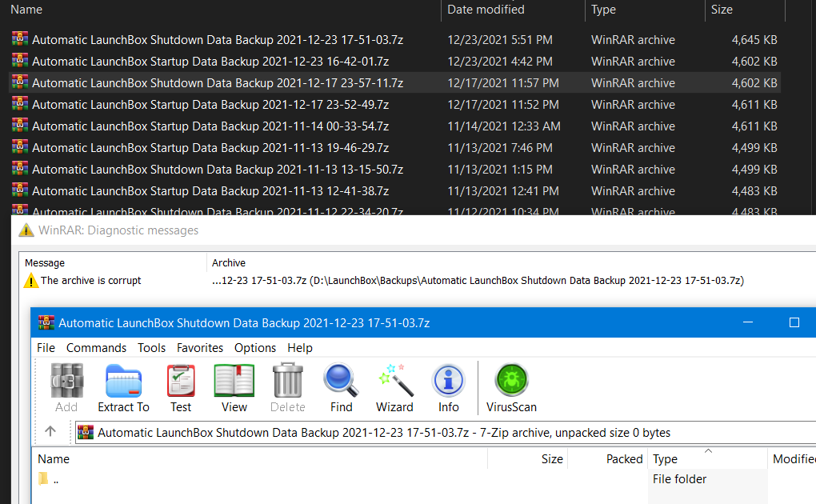
Task: Open the View toolbar book icon
Action: point(234,381)
